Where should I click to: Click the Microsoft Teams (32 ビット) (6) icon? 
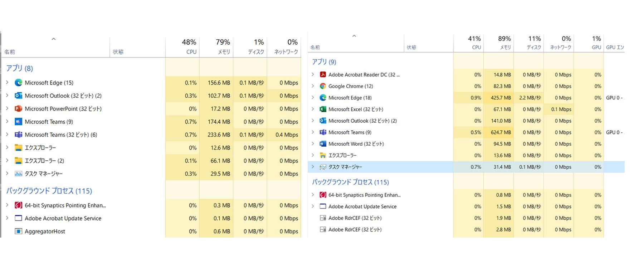(18, 135)
